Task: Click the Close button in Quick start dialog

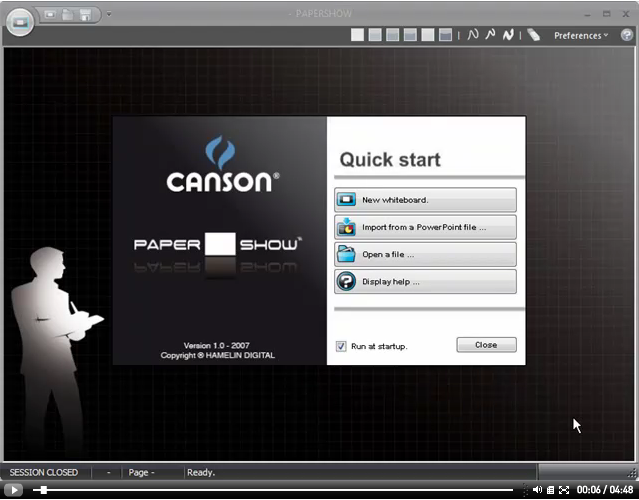Action: coord(486,345)
